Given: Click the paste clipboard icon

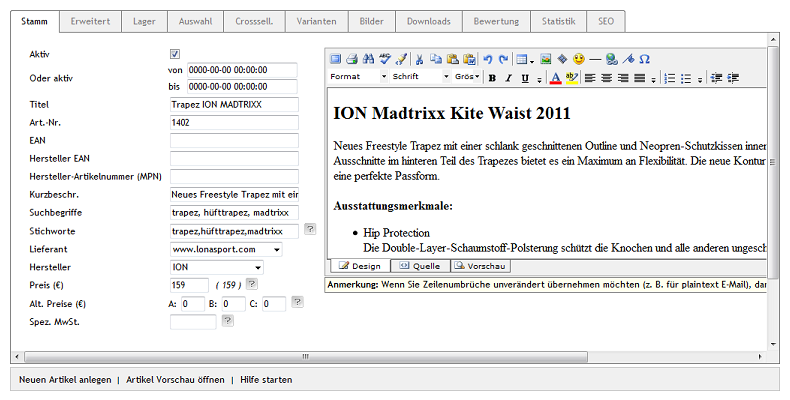Looking at the screenshot, I should pos(452,59).
